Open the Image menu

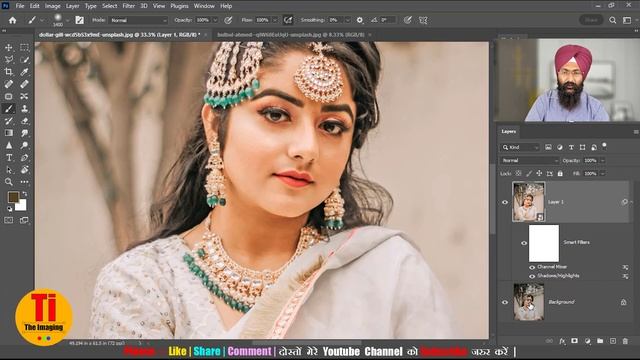(x=52, y=6)
